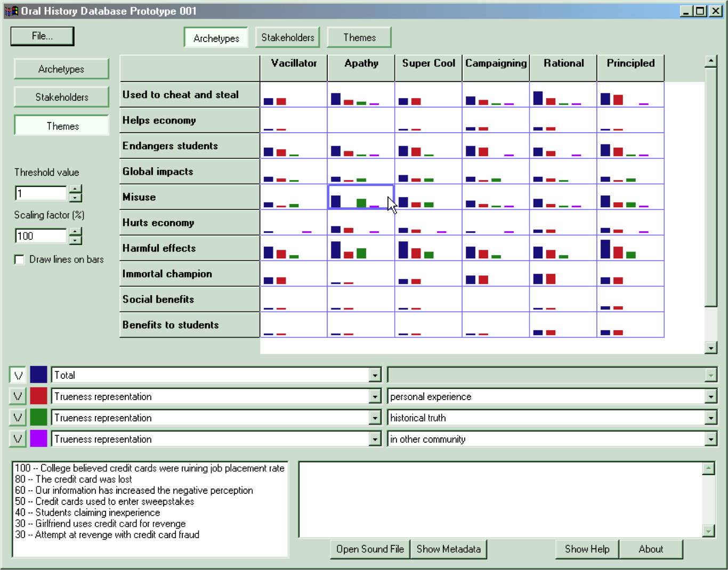Toggle V button for personal experience series
The width and height of the screenshot is (728, 570).
coord(18,396)
